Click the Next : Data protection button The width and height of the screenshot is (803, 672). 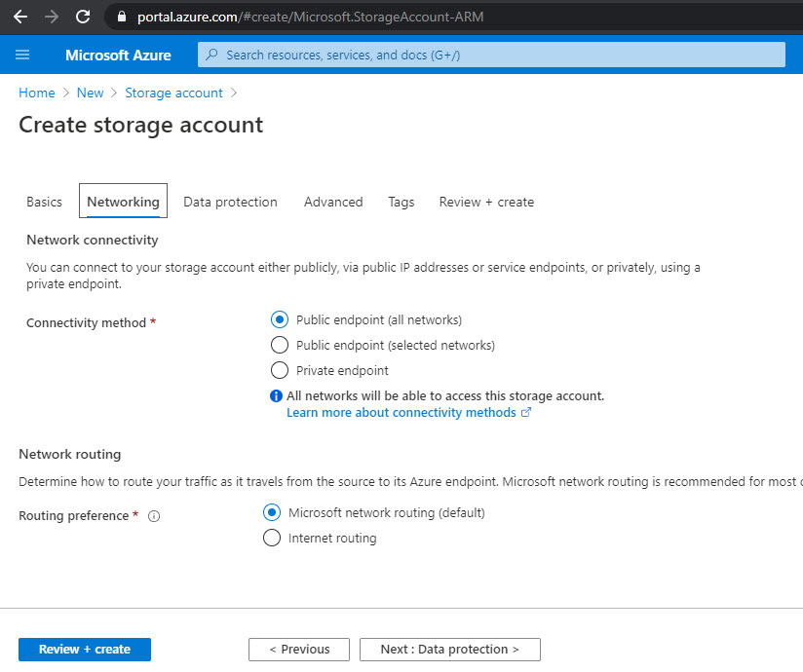coord(449,650)
